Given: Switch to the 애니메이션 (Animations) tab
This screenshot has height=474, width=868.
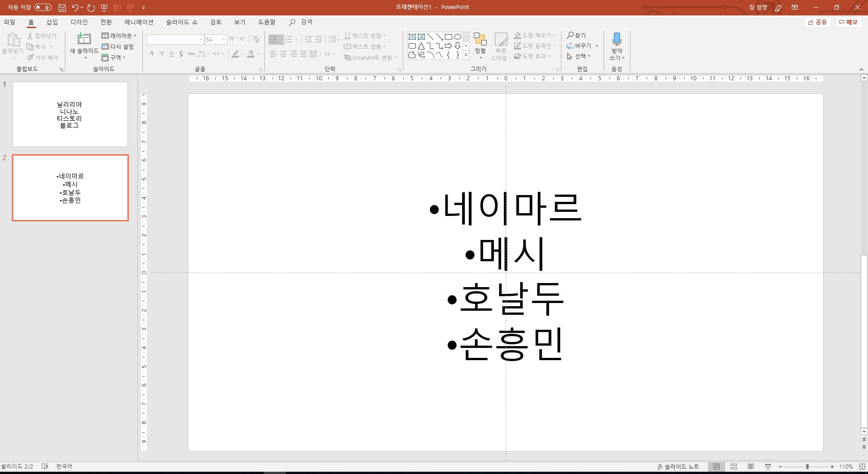Looking at the screenshot, I should click(x=139, y=22).
